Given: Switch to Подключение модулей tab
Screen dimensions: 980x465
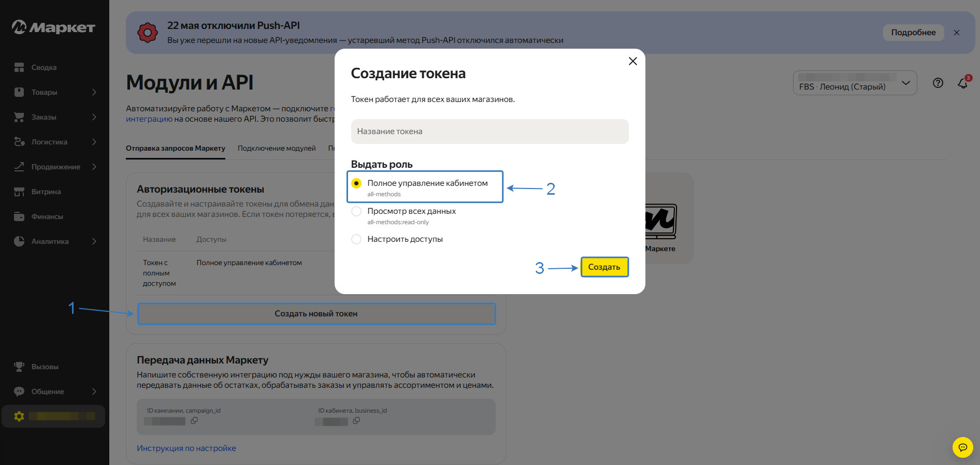Looking at the screenshot, I should (x=277, y=148).
